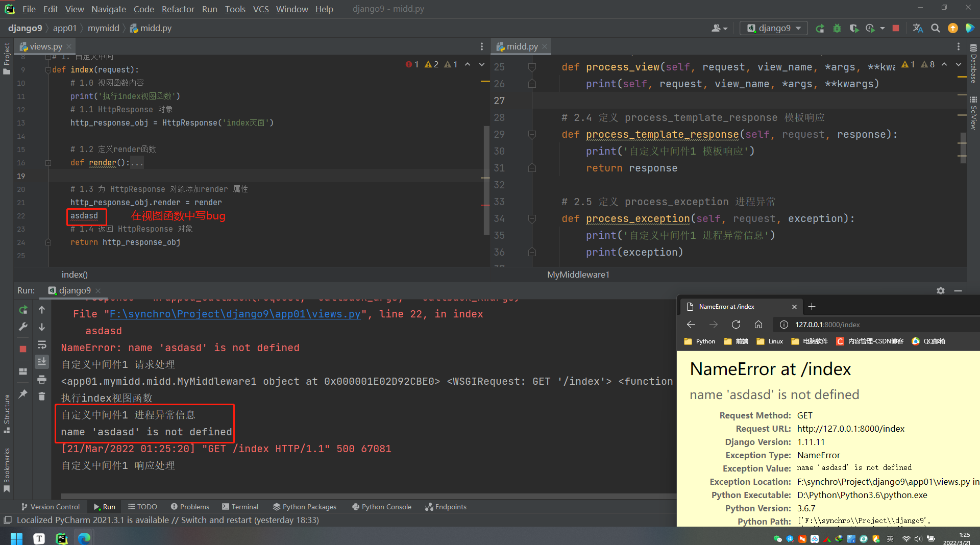Image resolution: width=980 pixels, height=545 pixels.
Task: Open Database tool window on right
Action: [x=973, y=64]
